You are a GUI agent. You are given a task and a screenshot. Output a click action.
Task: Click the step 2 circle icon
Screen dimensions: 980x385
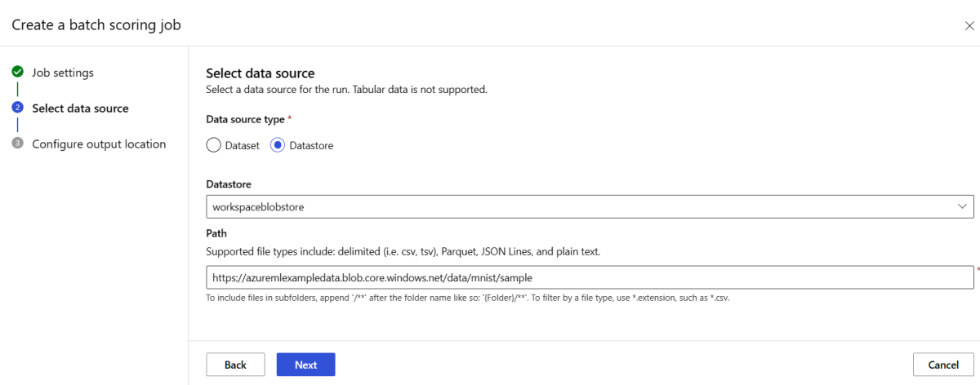point(17,108)
